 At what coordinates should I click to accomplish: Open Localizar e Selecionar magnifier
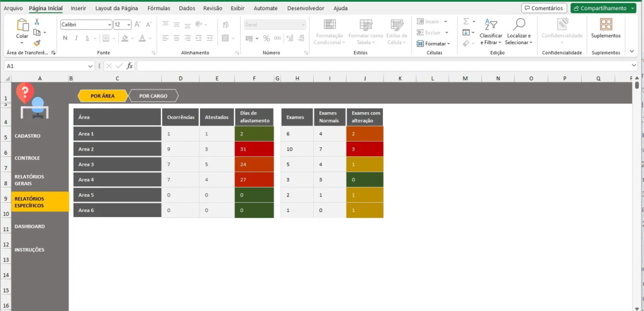[x=519, y=31]
